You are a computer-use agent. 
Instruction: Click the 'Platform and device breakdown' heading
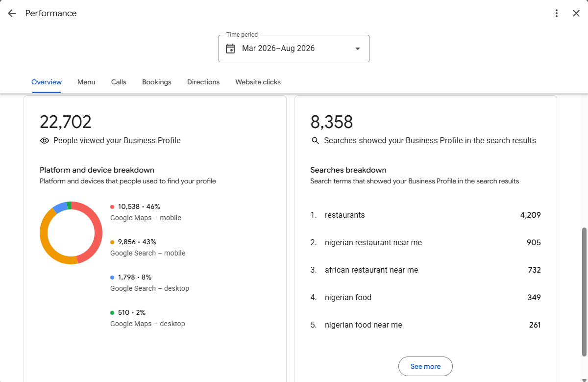tap(97, 170)
